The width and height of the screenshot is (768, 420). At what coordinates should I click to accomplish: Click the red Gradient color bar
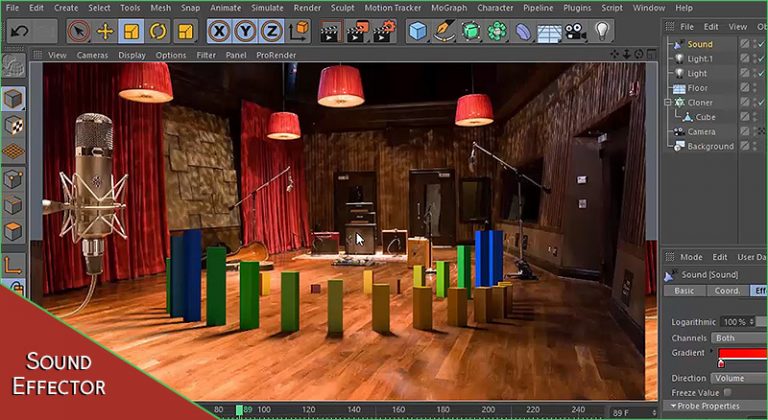coord(743,353)
